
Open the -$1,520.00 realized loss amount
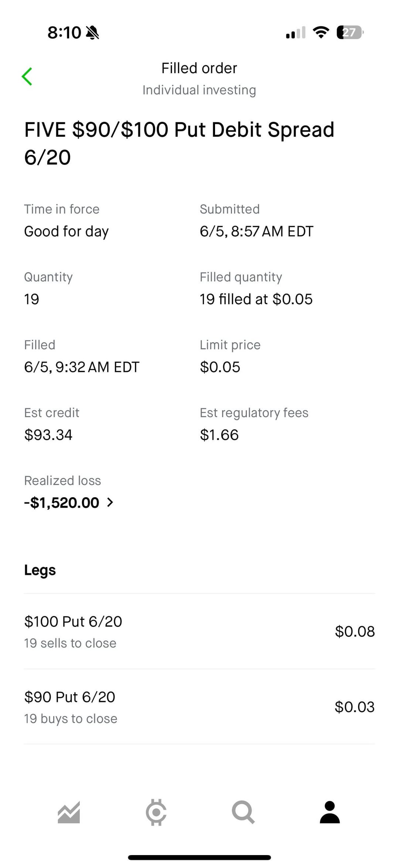point(62,502)
